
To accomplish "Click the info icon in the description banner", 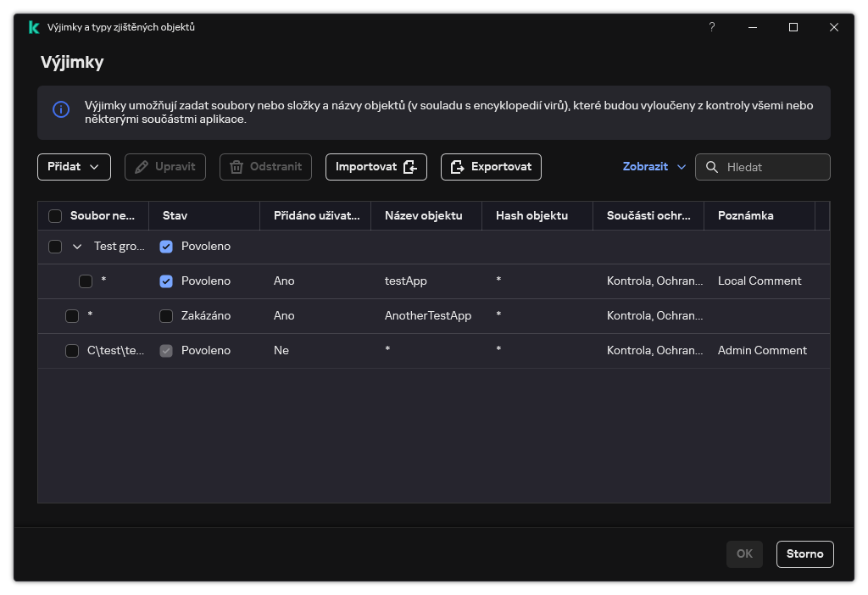I will (x=61, y=109).
